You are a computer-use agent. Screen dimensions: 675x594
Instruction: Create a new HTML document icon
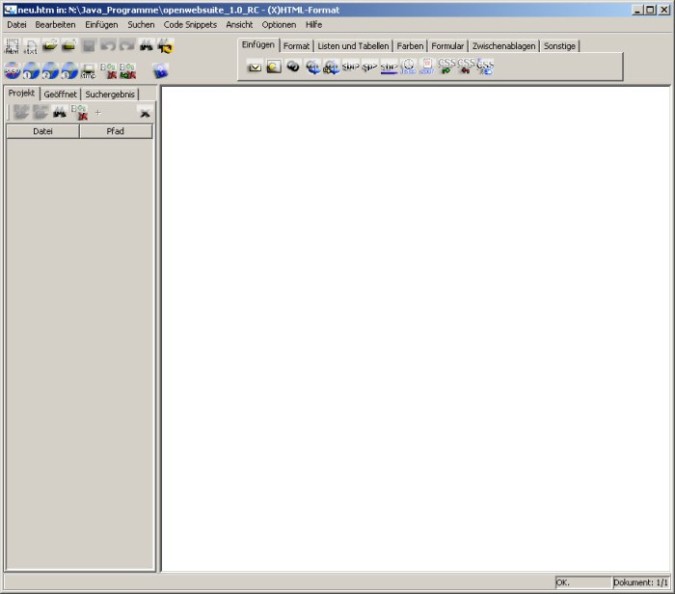(x=12, y=46)
